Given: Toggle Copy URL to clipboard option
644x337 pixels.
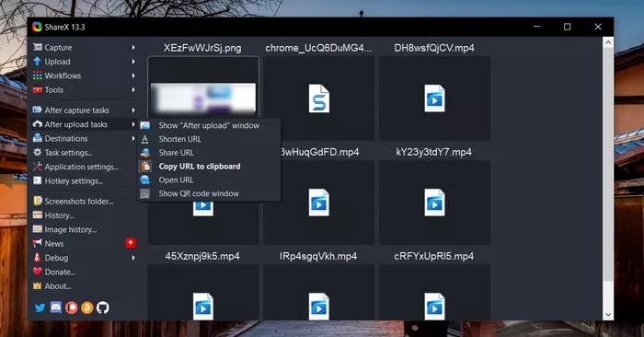Looking at the screenshot, I should [210, 166].
